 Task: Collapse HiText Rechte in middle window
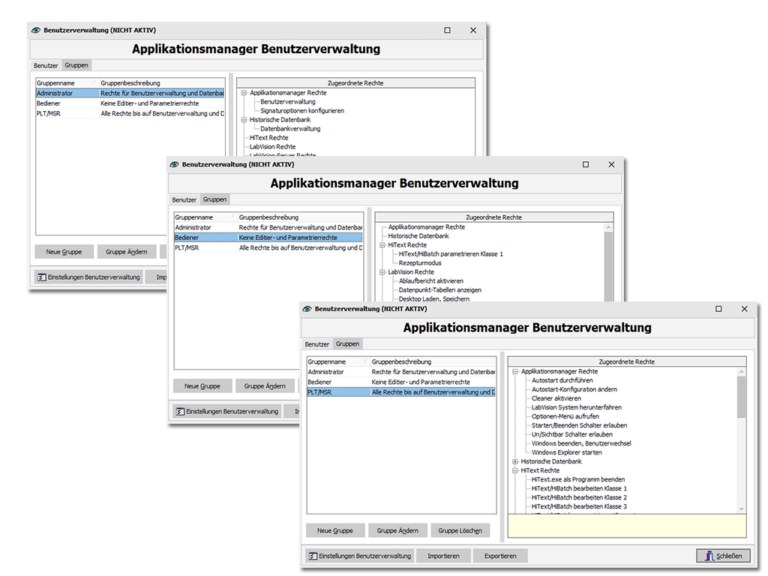[x=383, y=245]
